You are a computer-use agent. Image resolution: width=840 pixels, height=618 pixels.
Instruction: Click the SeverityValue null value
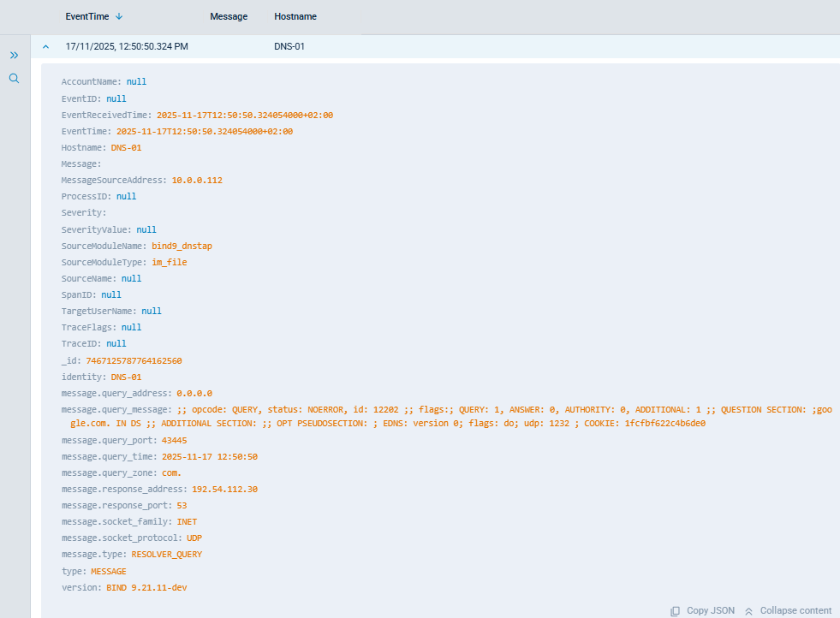[146, 229]
